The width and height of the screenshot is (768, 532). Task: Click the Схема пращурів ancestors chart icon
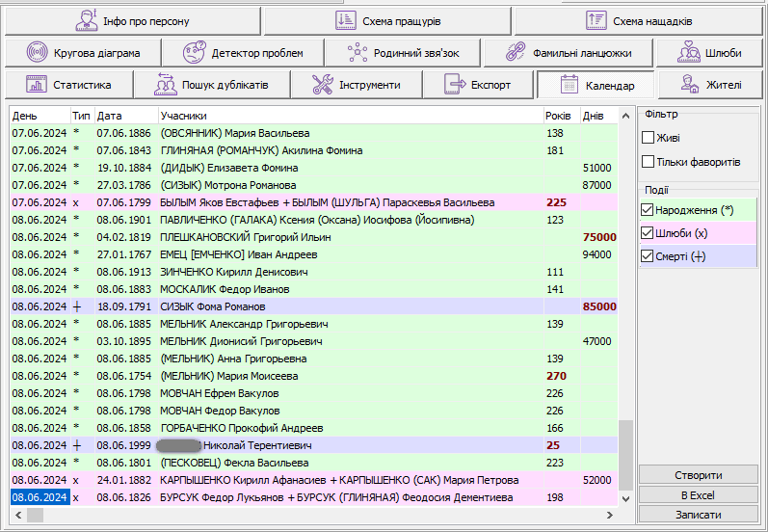point(346,20)
